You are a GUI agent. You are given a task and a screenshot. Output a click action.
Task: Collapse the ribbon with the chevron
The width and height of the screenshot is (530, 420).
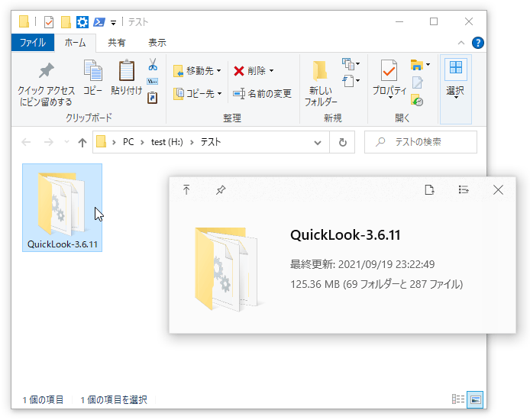coord(461,43)
